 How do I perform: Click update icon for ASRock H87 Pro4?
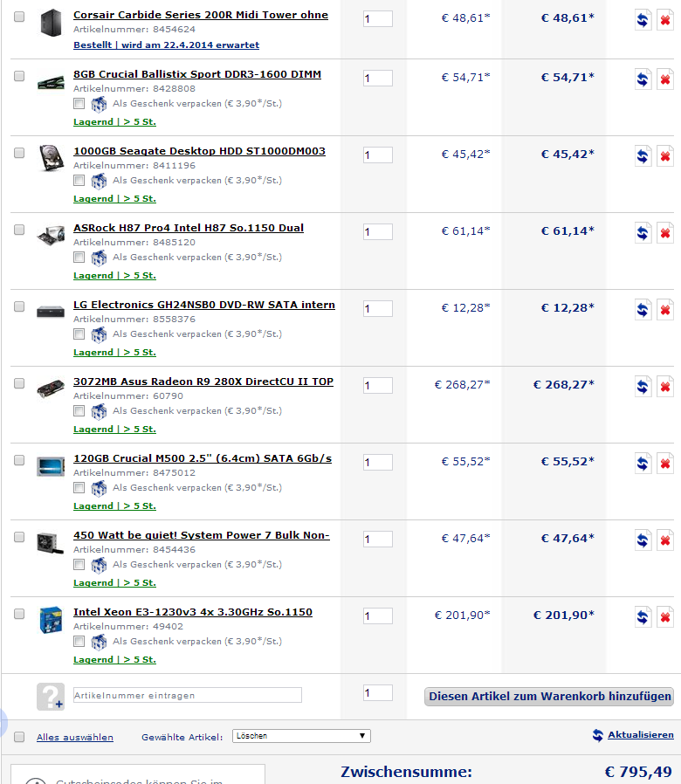(643, 233)
